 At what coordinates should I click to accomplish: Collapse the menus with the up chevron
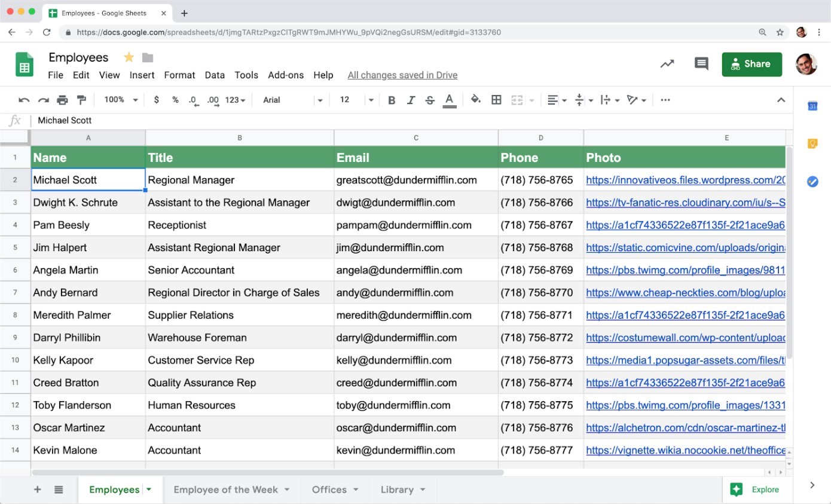coord(781,100)
